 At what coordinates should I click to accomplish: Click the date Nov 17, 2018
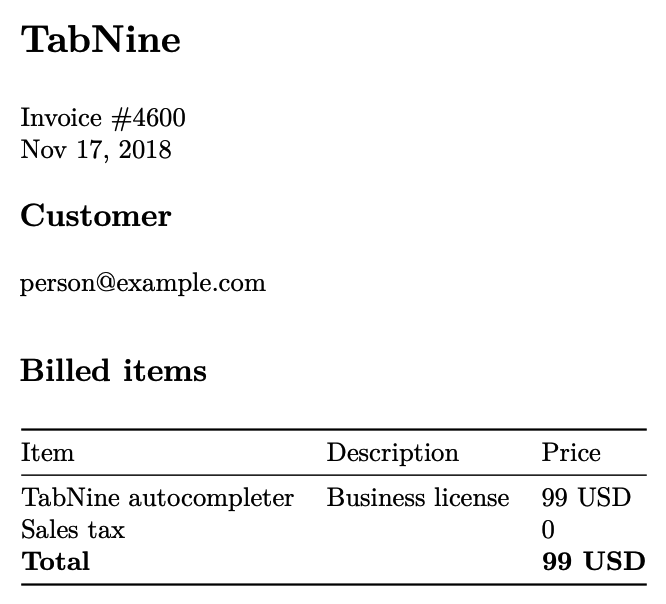[96, 150]
